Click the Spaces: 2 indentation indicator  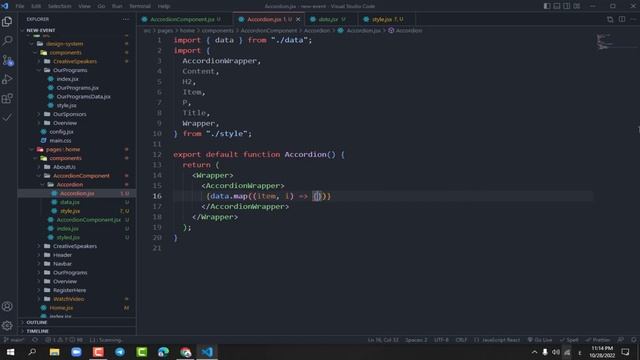[x=416, y=340]
